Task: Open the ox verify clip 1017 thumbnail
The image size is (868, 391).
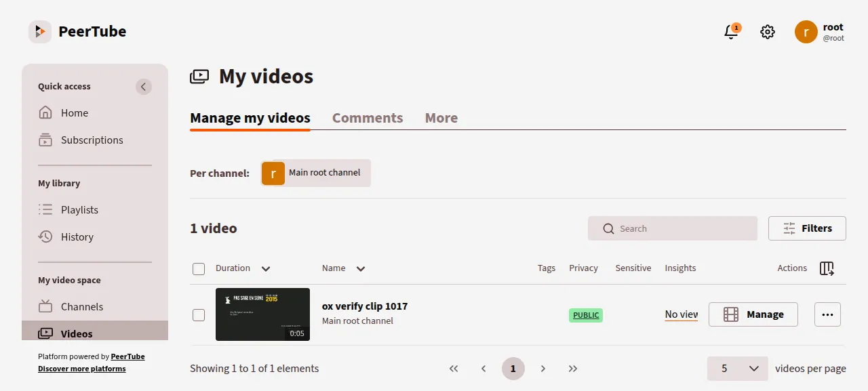Action: coord(262,314)
